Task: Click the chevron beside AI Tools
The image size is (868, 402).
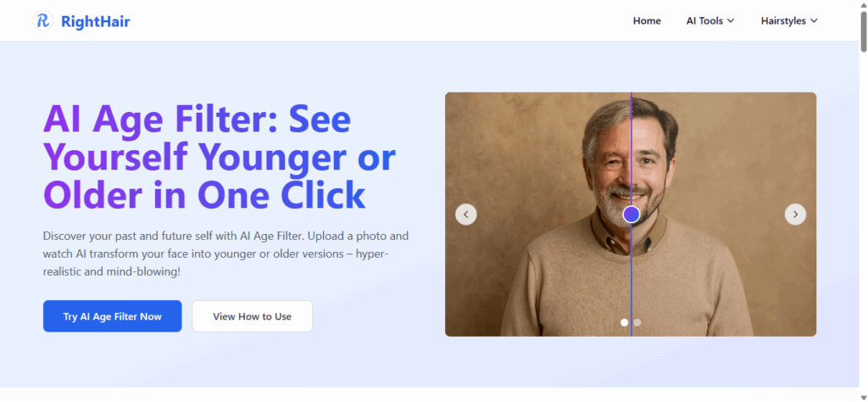Action: point(730,21)
